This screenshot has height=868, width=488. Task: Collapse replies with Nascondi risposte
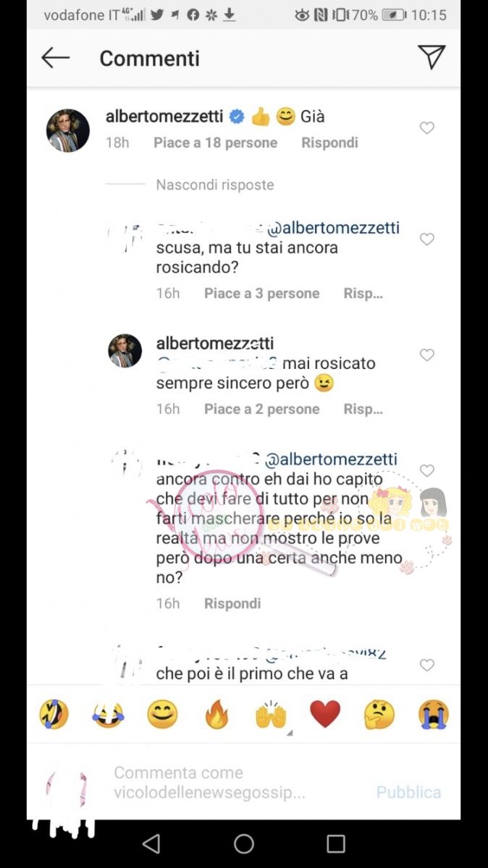[215, 185]
